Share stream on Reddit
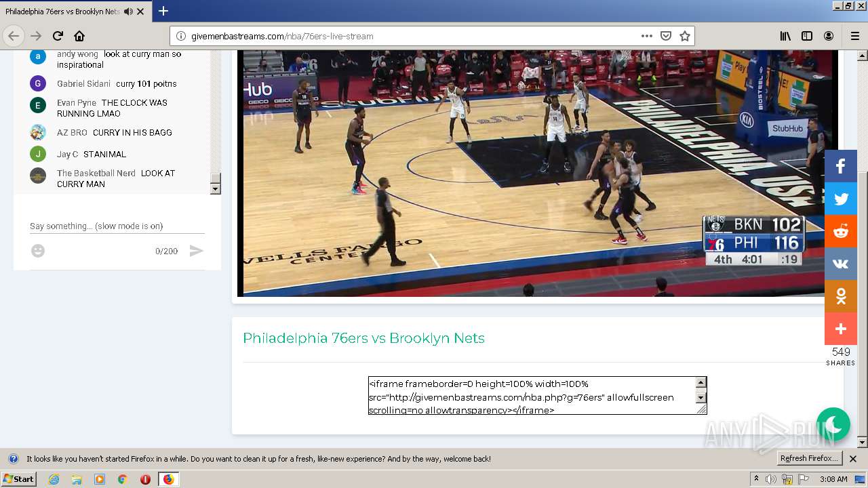Screen dimensions: 868x488 (x=841, y=231)
